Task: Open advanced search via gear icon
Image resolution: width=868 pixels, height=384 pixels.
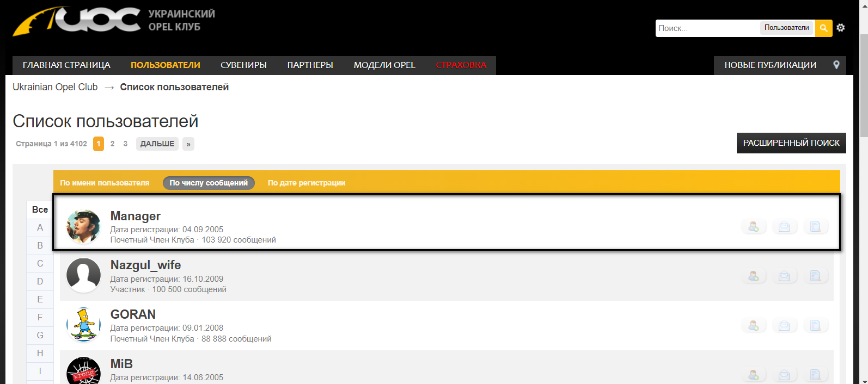Action: pyautogui.click(x=841, y=28)
